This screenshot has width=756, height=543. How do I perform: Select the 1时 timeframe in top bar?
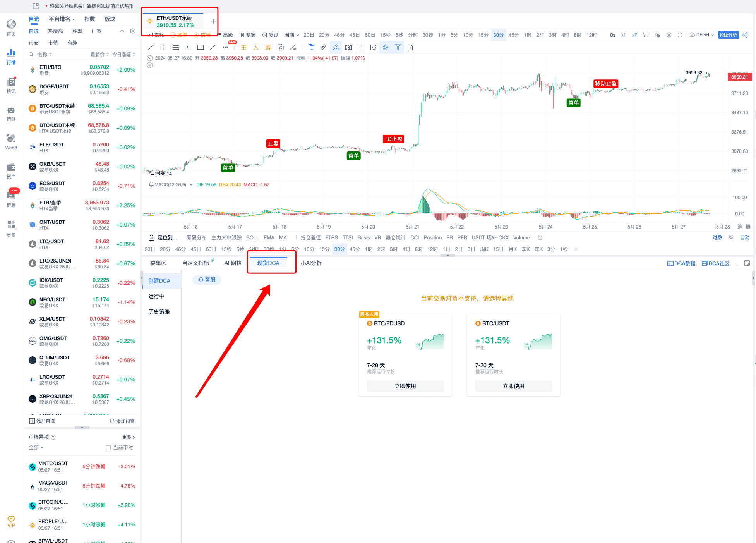tap(528, 35)
